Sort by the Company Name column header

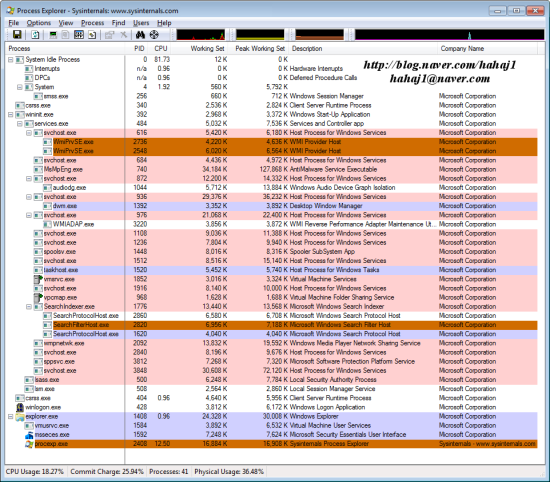coord(487,49)
